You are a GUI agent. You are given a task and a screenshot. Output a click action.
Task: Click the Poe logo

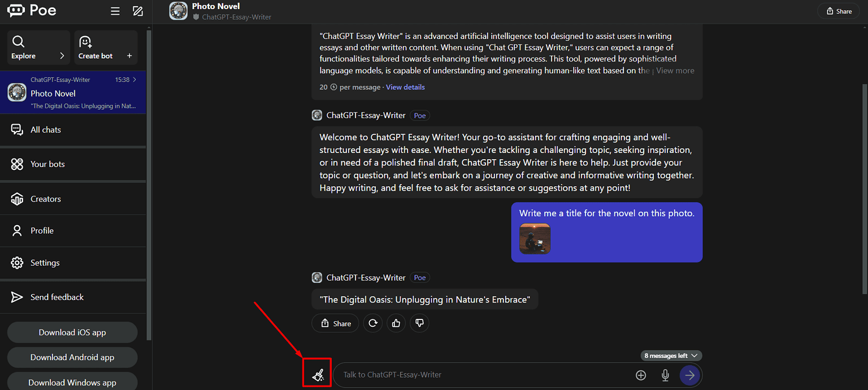[x=32, y=11]
